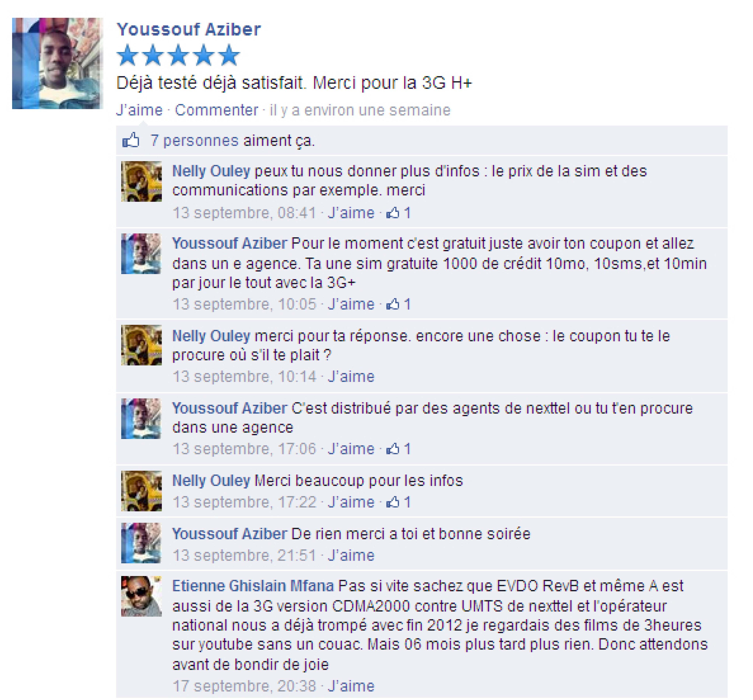Open the 7 personnes likers list

click(194, 141)
